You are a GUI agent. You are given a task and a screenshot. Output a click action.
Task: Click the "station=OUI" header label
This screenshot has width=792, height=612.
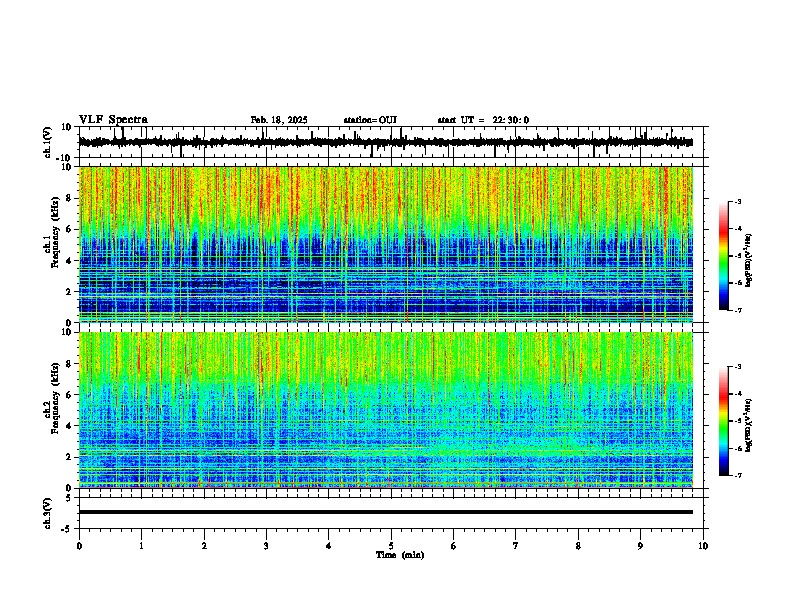point(370,120)
